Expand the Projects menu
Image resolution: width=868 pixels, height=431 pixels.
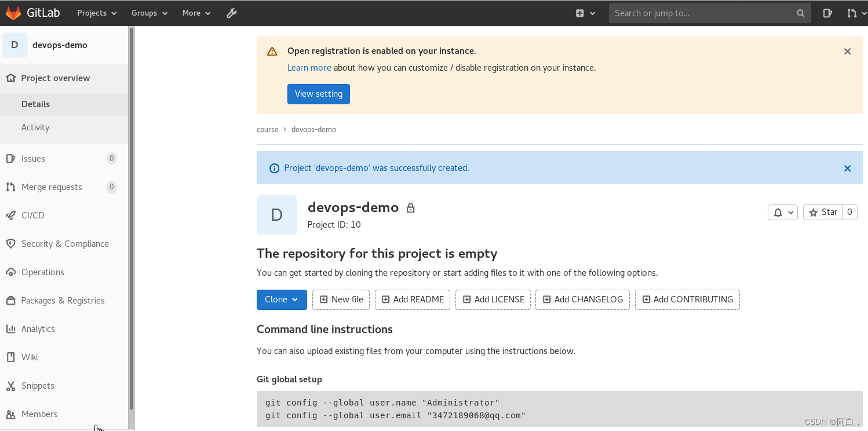tap(97, 13)
